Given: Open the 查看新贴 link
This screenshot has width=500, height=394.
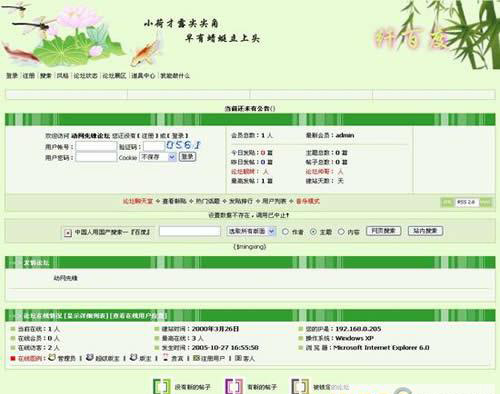Looking at the screenshot, I should (174, 201).
